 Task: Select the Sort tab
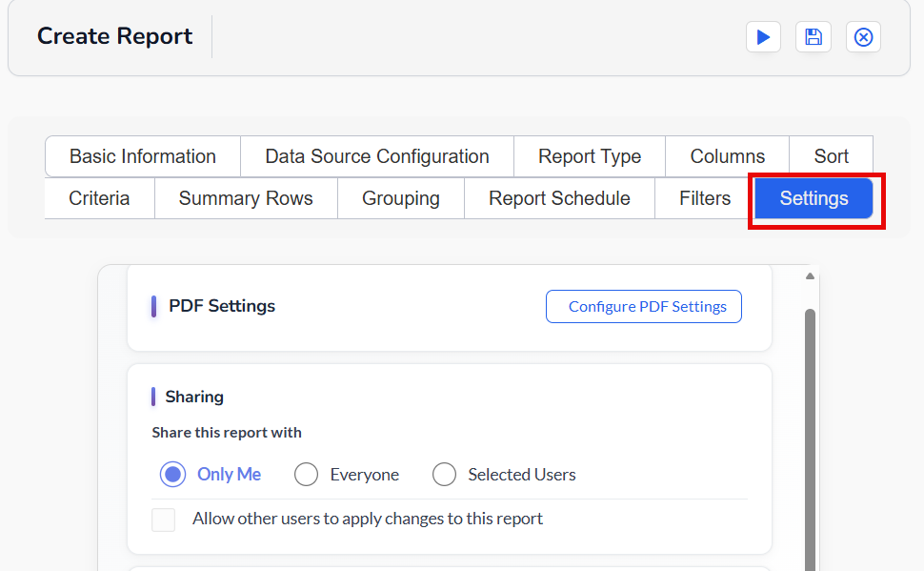pyautogui.click(x=831, y=156)
